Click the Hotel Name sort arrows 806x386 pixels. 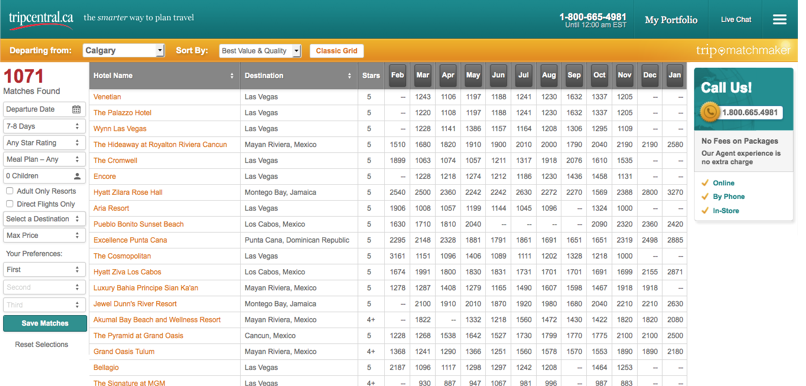point(232,76)
